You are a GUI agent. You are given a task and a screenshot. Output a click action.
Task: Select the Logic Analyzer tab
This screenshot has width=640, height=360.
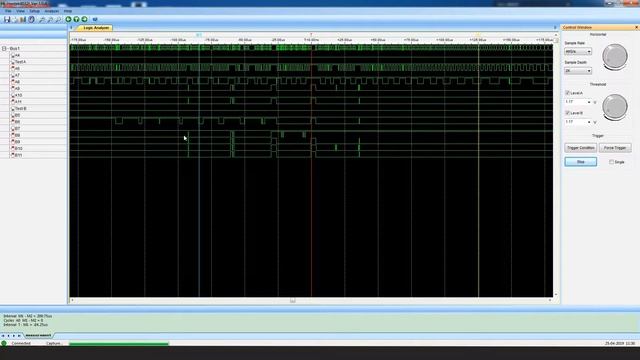click(x=96, y=28)
